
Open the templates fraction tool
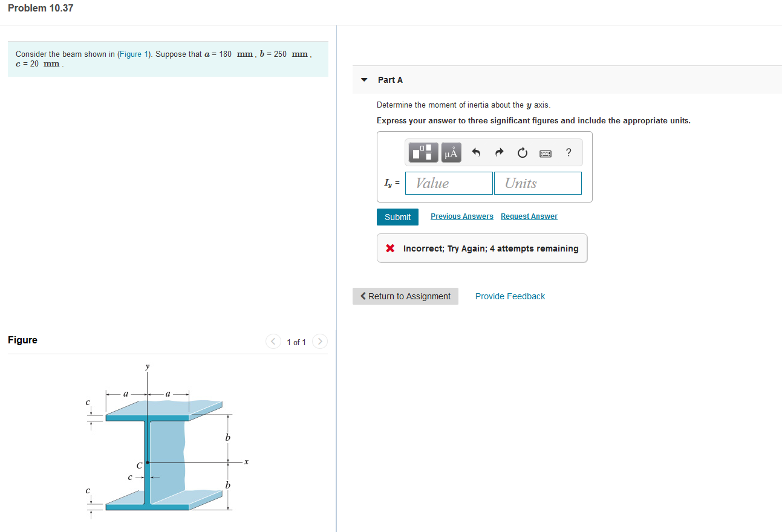[424, 153]
